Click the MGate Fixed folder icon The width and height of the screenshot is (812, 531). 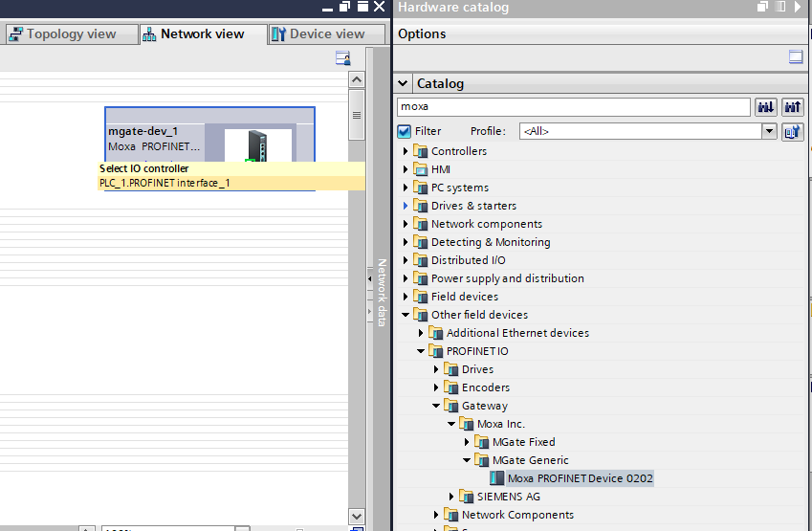click(482, 442)
